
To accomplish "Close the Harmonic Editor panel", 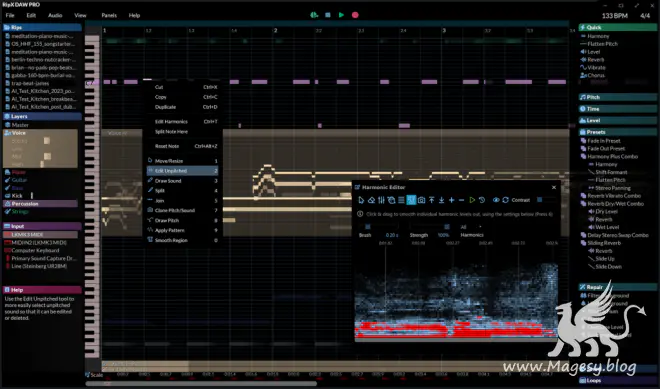I will 554,187.
